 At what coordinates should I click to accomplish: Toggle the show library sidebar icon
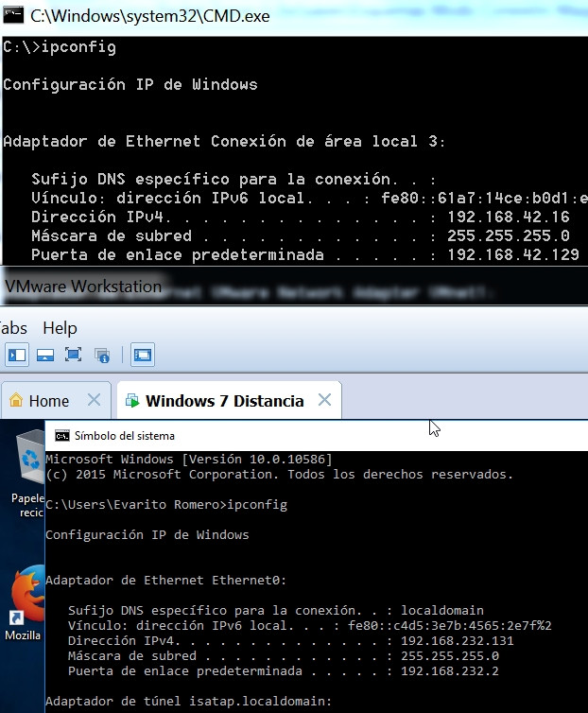coord(17,356)
